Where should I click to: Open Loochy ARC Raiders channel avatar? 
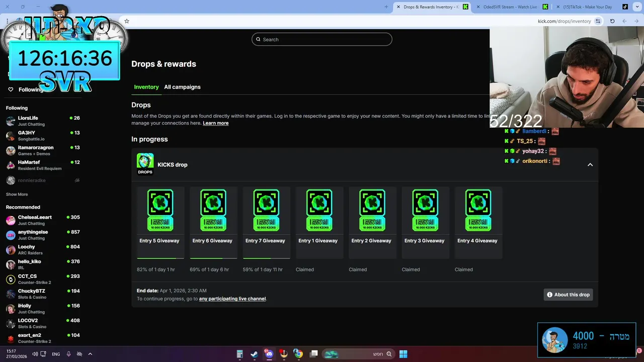pyautogui.click(x=11, y=250)
